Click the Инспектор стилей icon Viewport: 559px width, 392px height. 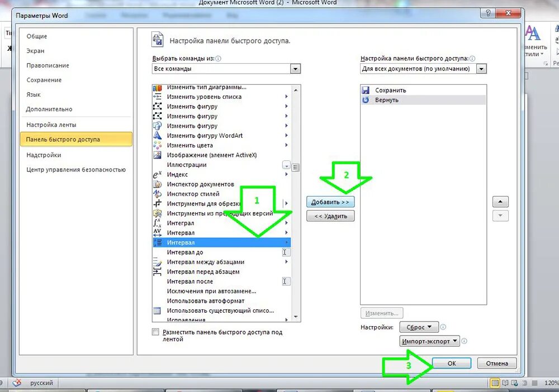click(157, 194)
